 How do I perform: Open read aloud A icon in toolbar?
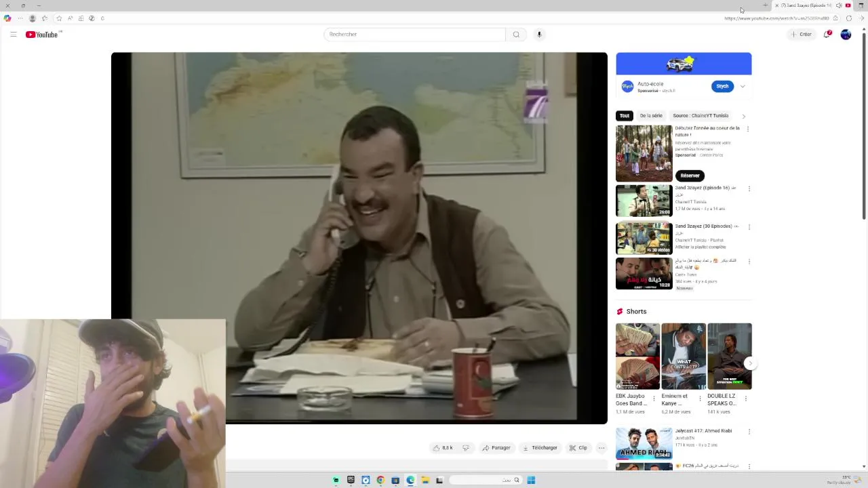click(x=70, y=18)
